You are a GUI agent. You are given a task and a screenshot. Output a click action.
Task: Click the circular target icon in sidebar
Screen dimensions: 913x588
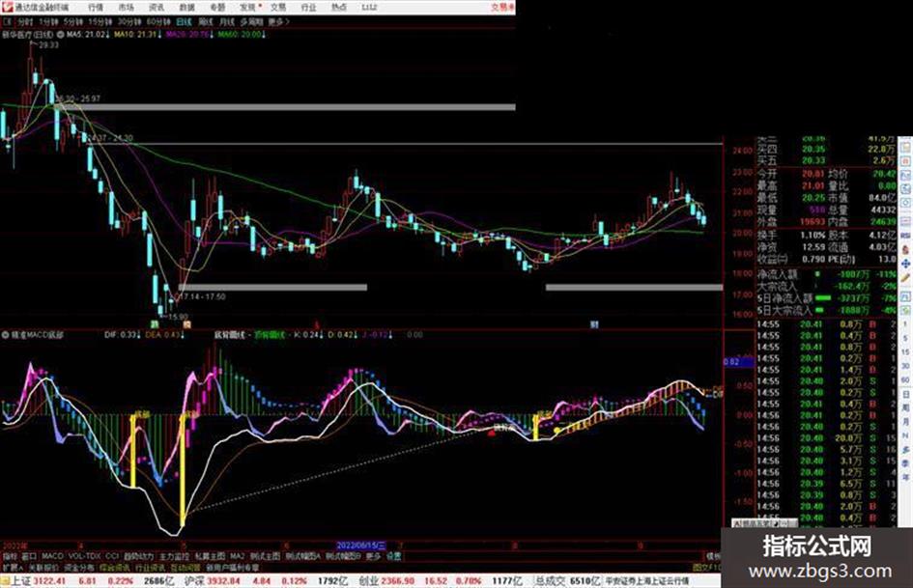click(x=906, y=204)
